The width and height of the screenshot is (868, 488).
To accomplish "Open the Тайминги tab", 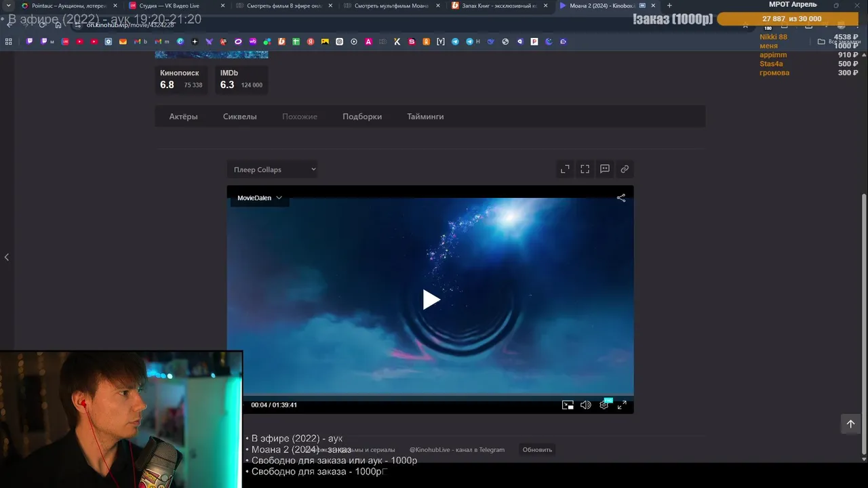I will coord(425,117).
